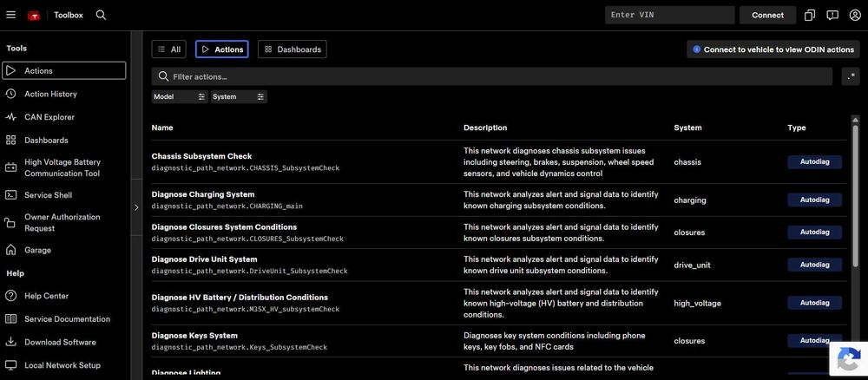The image size is (868, 380).
Task: Click the Help Center question icon
Action: (x=10, y=296)
